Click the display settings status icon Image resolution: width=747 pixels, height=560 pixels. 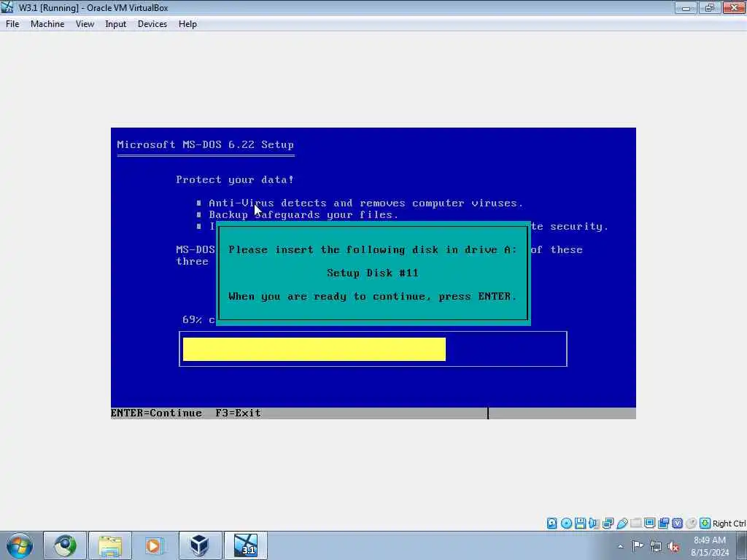[x=649, y=524]
